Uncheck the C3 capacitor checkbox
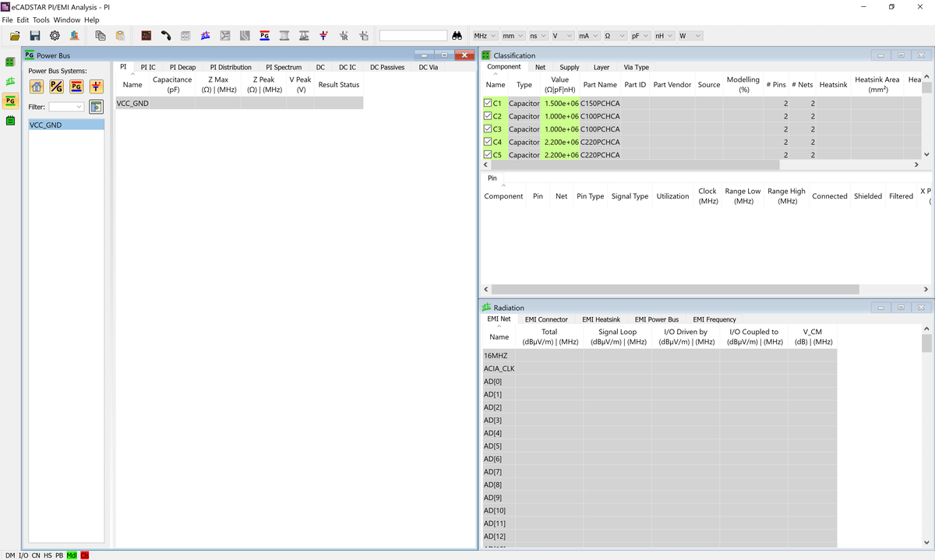Screen dimensions: 935x560 [x=488, y=129]
